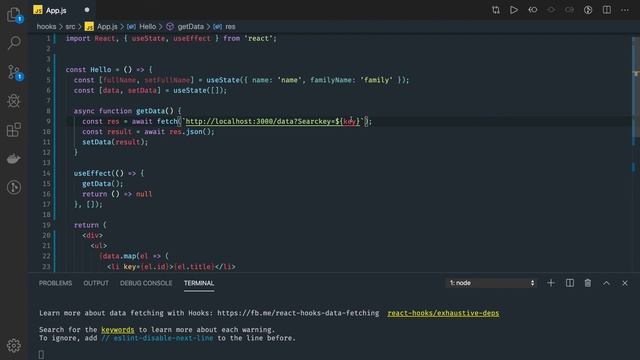Click the dimmed next change arrow icon
The width and height of the screenshot is (640, 360).
click(x=569, y=10)
